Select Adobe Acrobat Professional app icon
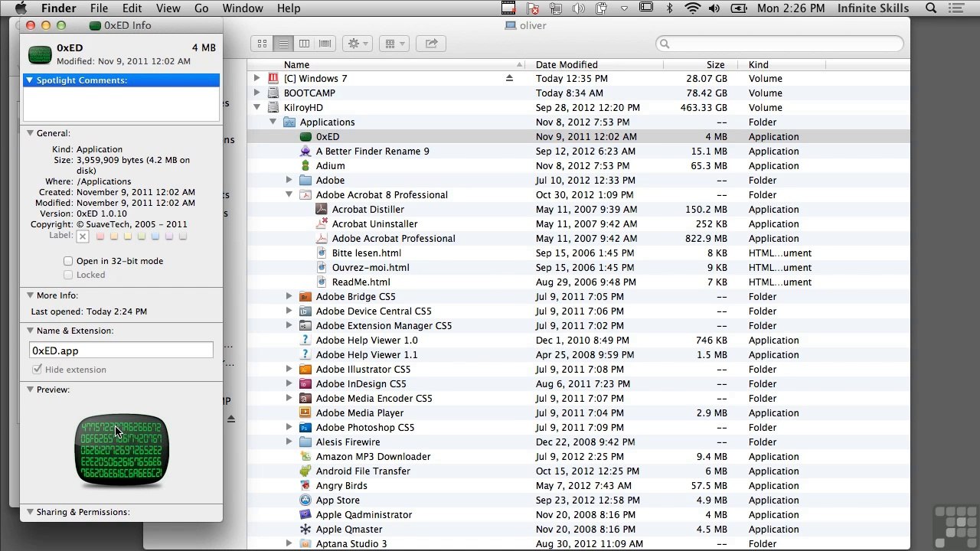 [x=322, y=238]
